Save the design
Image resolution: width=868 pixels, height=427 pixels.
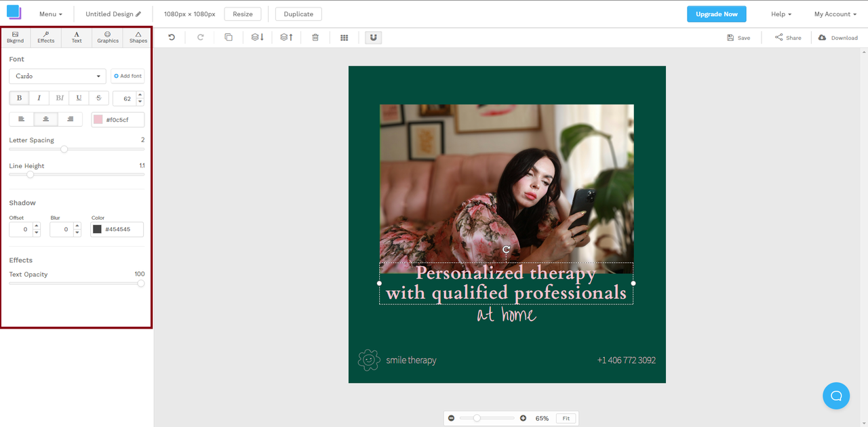(738, 38)
